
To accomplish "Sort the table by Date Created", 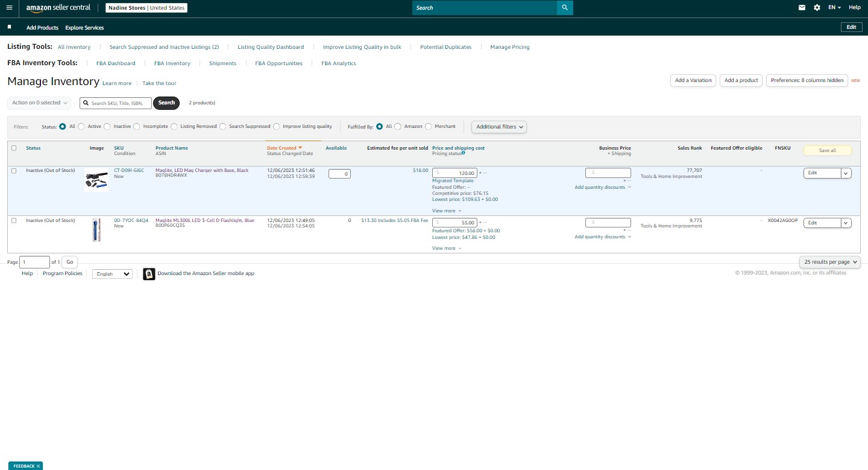I will [x=284, y=148].
